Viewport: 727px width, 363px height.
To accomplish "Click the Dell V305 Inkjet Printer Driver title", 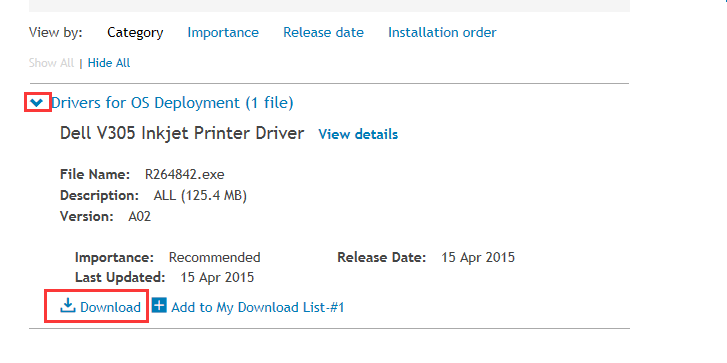I will tap(182, 134).
